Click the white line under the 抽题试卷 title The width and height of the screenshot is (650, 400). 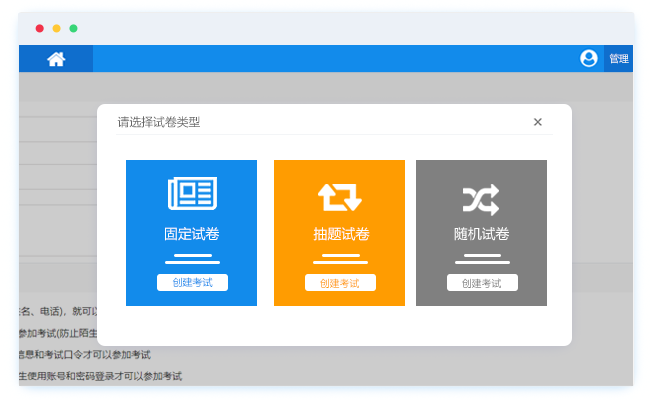click(x=340, y=258)
